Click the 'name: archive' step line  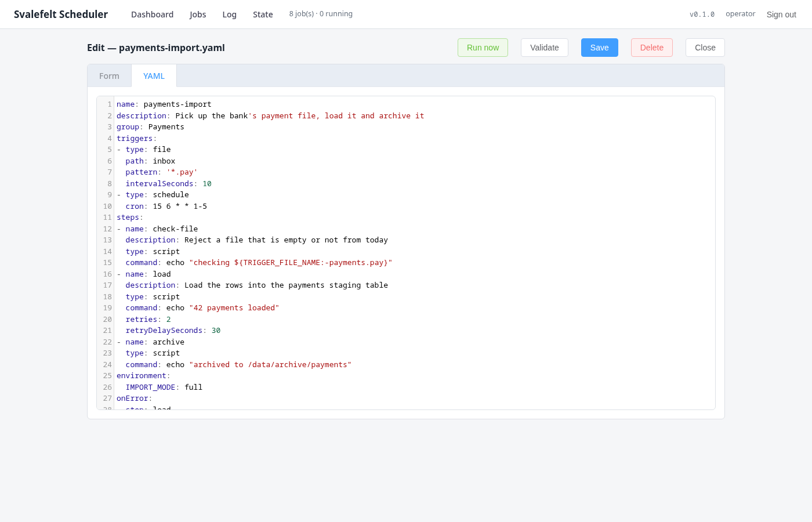point(150,342)
